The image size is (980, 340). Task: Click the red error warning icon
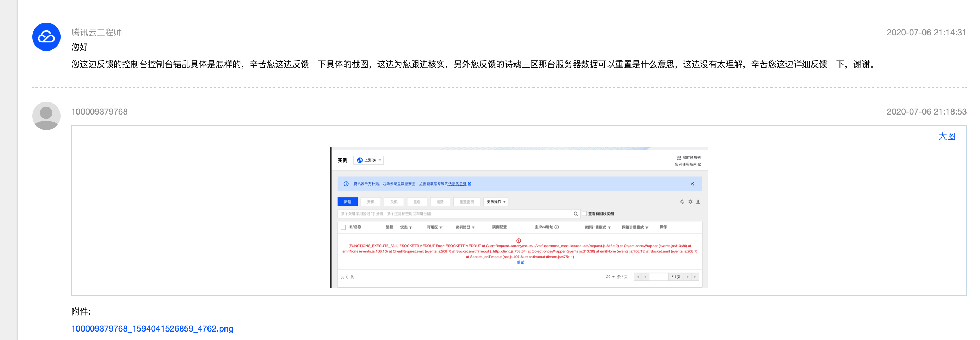(519, 240)
